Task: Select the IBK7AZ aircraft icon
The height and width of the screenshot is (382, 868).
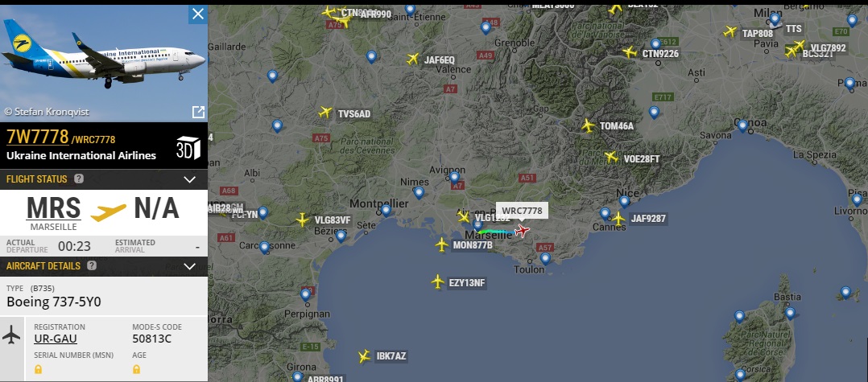Action: pyautogui.click(x=364, y=356)
